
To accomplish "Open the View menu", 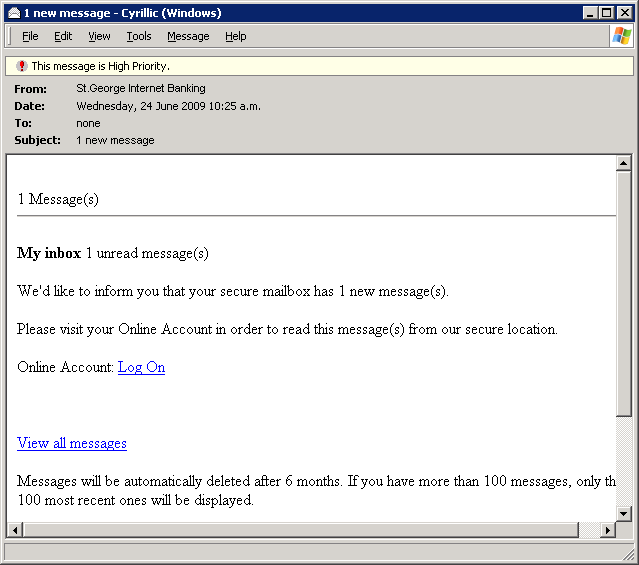I will click(x=99, y=36).
